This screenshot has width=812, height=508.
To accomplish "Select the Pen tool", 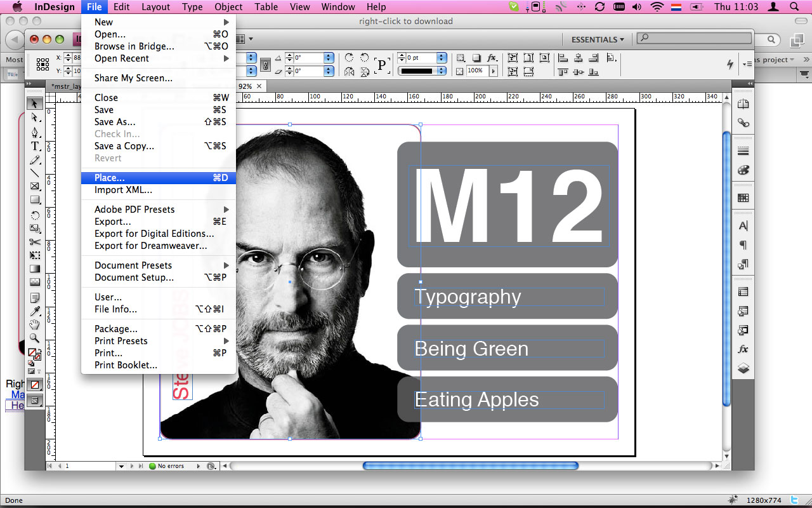I will (35, 132).
